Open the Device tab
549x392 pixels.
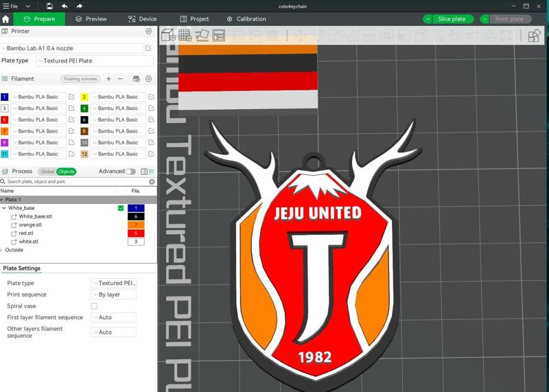pos(142,19)
